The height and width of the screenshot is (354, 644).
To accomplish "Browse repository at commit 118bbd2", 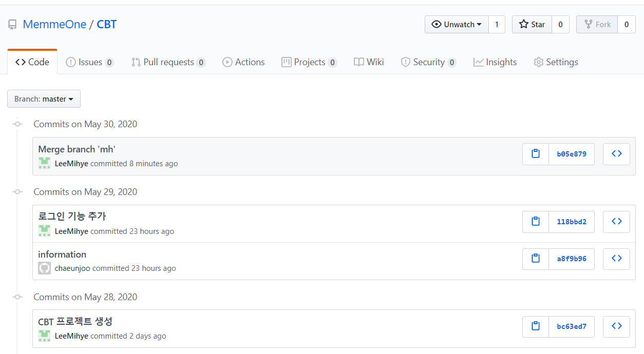I will [616, 222].
